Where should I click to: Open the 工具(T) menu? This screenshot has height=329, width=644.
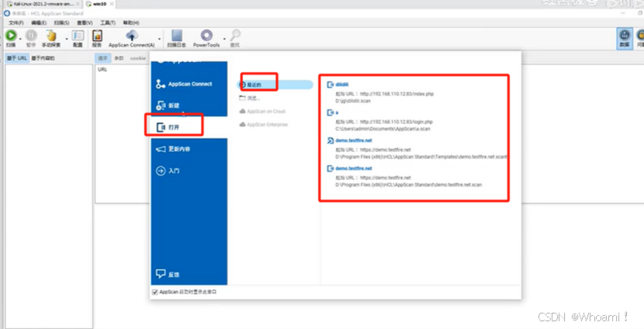108,23
